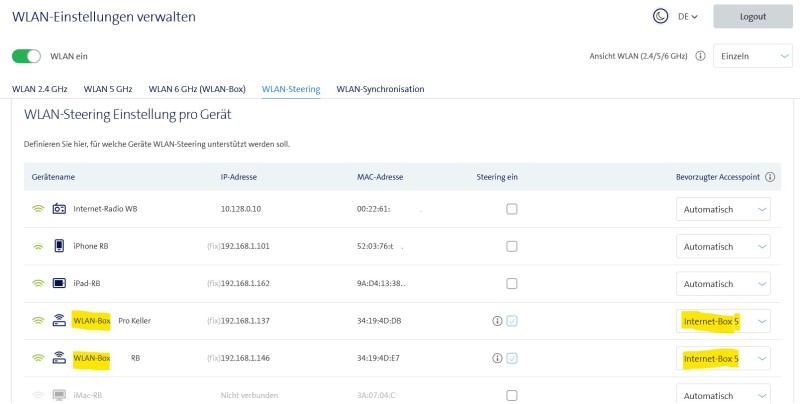Click info icon in WLAN-Box RB steering cell
The image size is (800, 404).
(x=497, y=358)
